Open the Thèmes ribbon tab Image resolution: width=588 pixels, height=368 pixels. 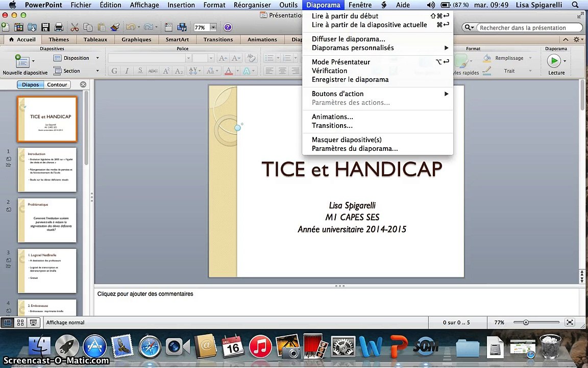coord(59,39)
